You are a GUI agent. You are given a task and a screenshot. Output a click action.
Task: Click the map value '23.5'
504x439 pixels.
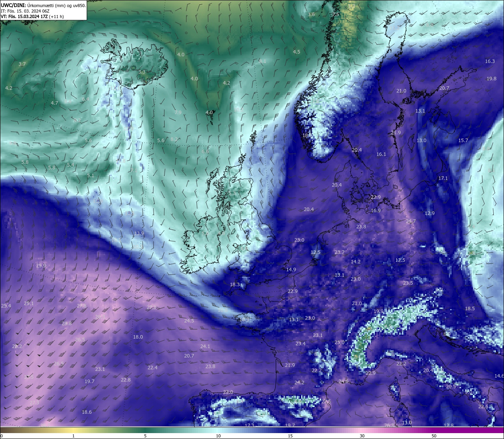click(408, 283)
